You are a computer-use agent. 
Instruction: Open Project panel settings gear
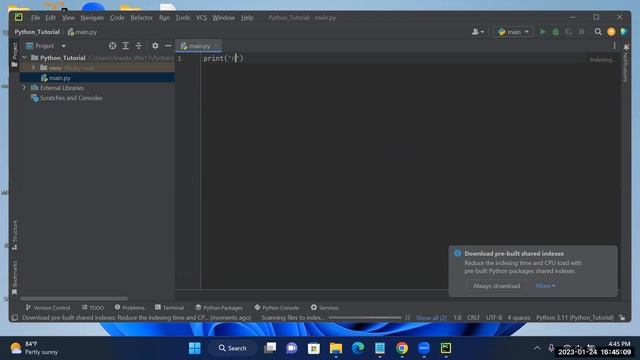[x=155, y=46]
